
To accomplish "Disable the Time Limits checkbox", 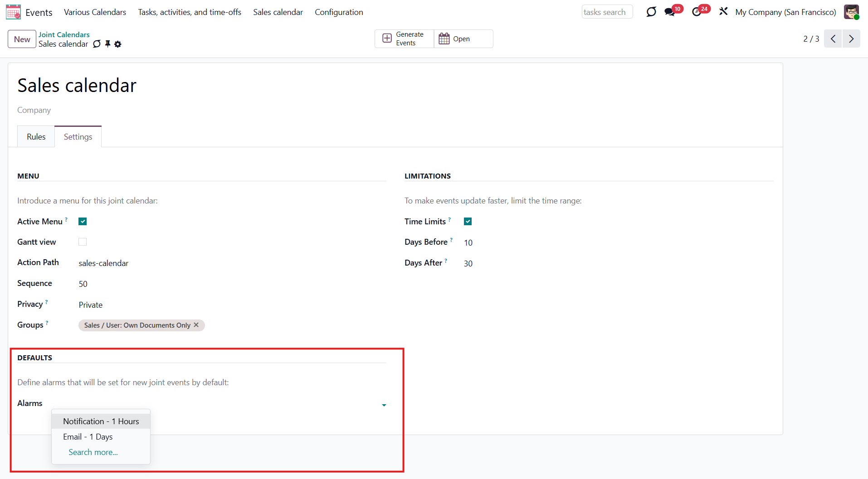I will [x=468, y=222].
